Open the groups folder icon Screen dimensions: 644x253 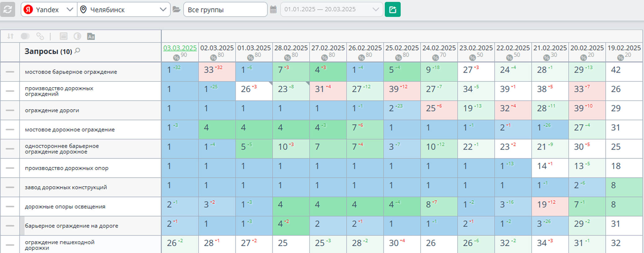point(177,10)
